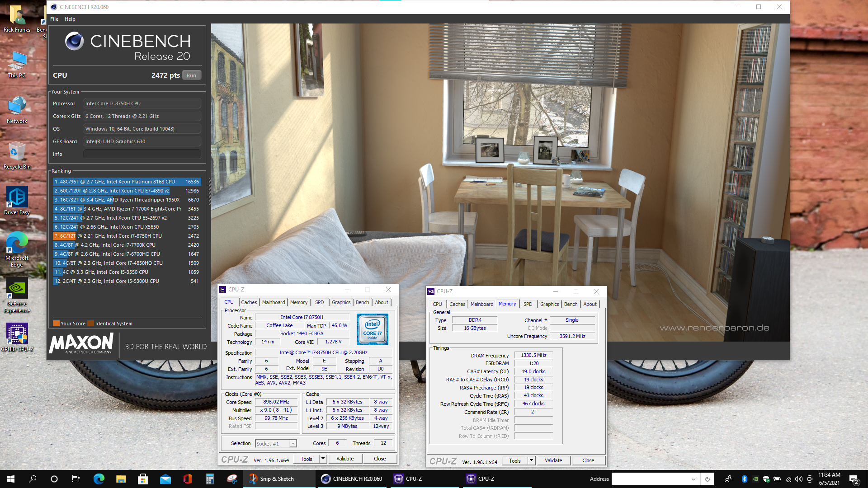Switch to CINEBENCH R20.060 taskbar item
This screenshot has height=488, width=868.
click(x=352, y=479)
